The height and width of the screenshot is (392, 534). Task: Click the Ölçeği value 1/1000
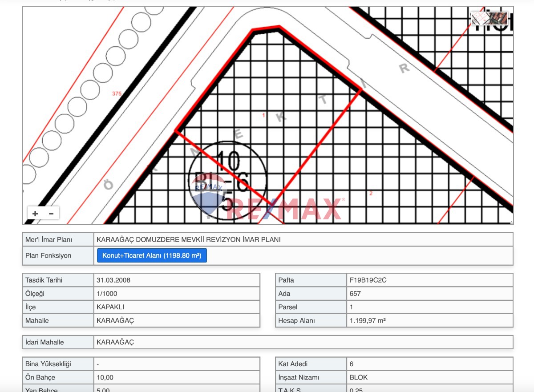pyautogui.click(x=107, y=294)
